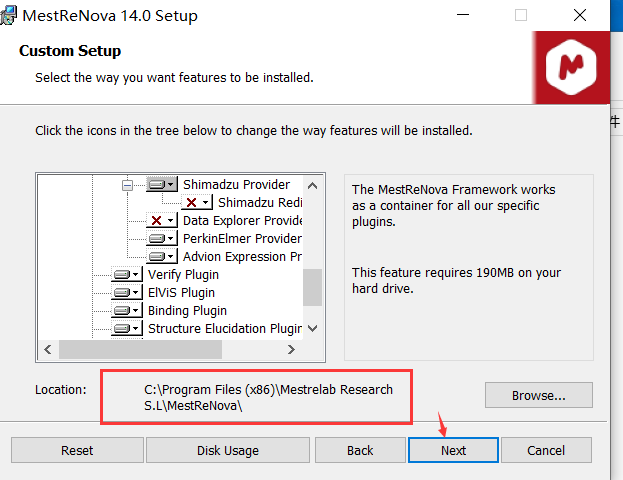
Task: Click the Reset button
Action: coord(77,450)
